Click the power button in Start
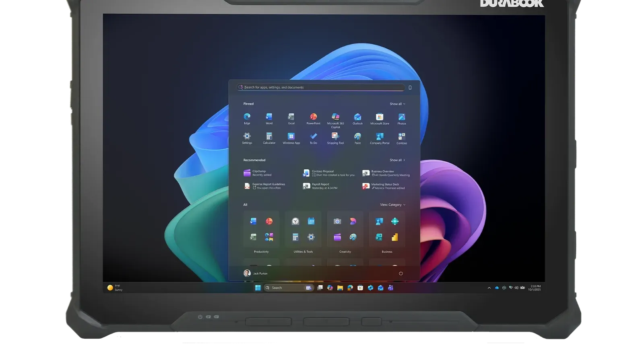 click(x=401, y=274)
